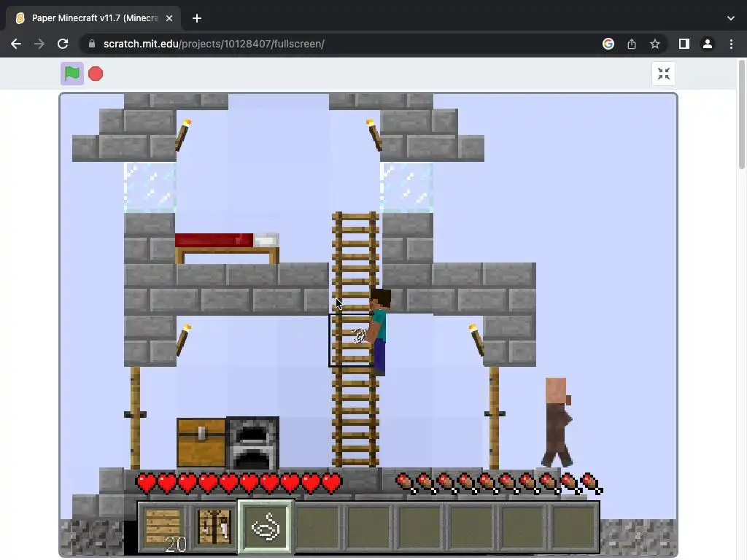Click the left glass window block
The height and width of the screenshot is (560, 747).
point(150,187)
